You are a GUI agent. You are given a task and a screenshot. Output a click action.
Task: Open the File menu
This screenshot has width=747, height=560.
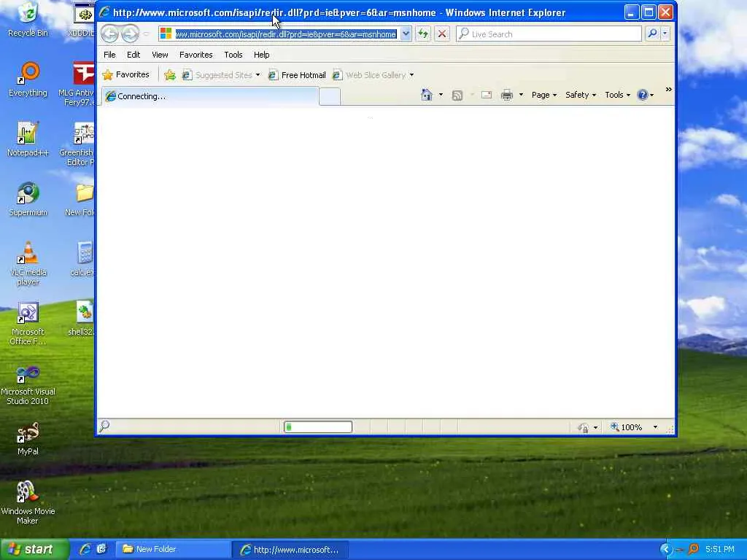(109, 55)
